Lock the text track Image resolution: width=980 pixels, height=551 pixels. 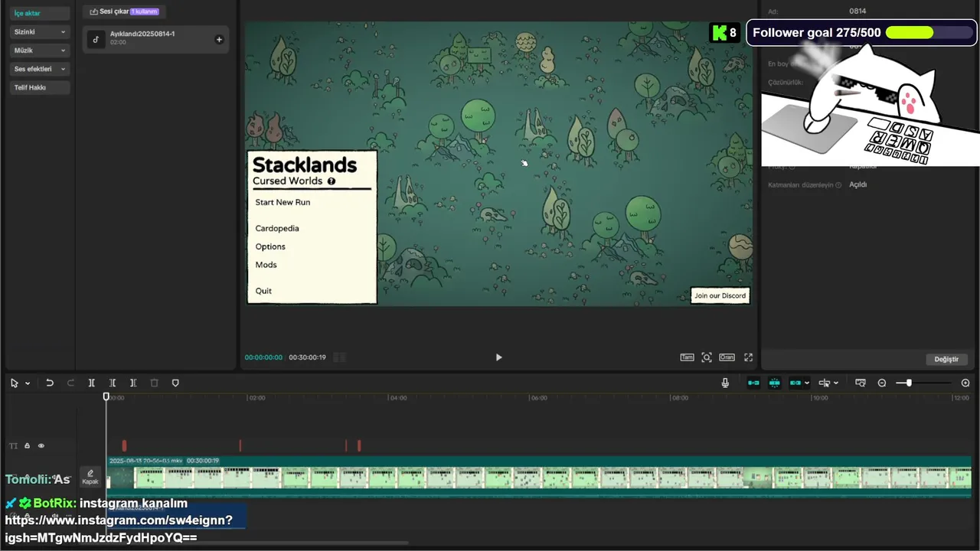tap(27, 445)
